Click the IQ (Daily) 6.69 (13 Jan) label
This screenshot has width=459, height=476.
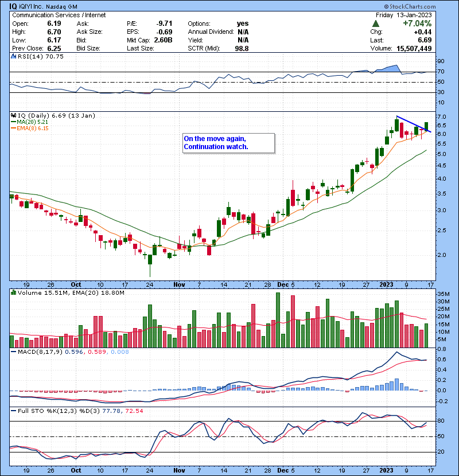tap(56, 116)
